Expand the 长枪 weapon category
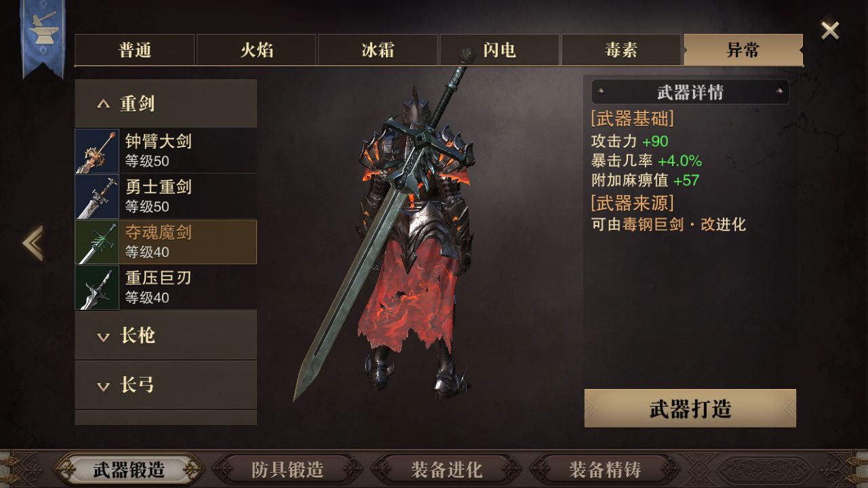This screenshot has width=868, height=488. tap(165, 335)
